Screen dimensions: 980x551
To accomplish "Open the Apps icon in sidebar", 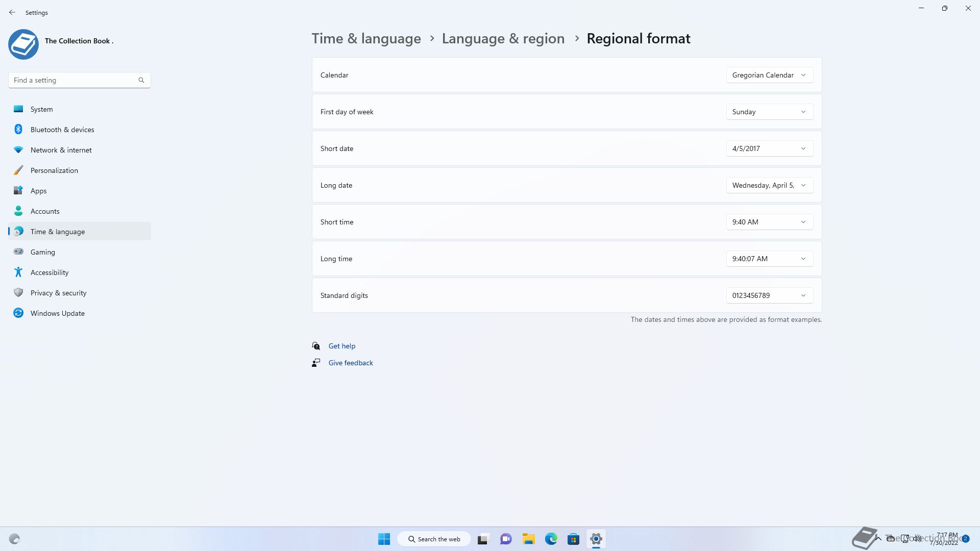I will pos(18,191).
